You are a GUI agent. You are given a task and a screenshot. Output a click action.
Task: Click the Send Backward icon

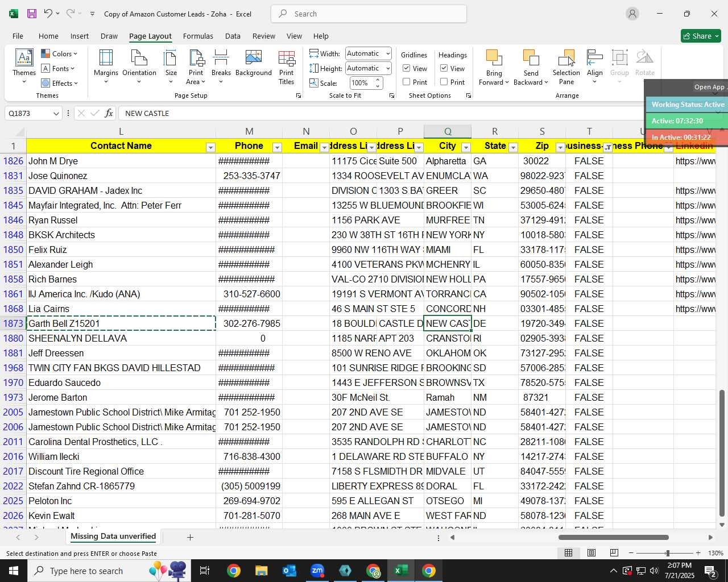[531, 57]
